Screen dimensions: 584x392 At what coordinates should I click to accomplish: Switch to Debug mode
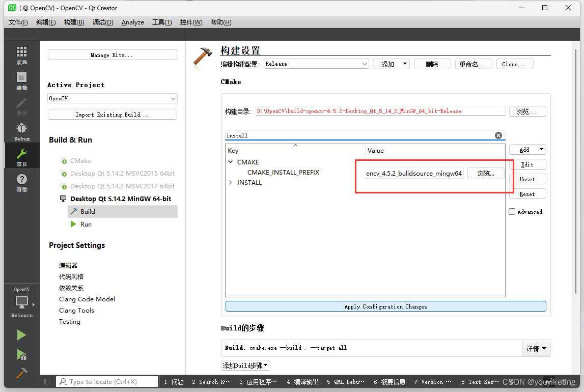(21, 132)
